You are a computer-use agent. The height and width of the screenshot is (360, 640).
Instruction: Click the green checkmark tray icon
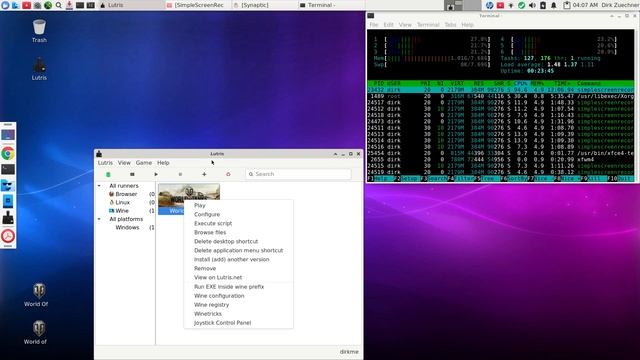(522, 5)
